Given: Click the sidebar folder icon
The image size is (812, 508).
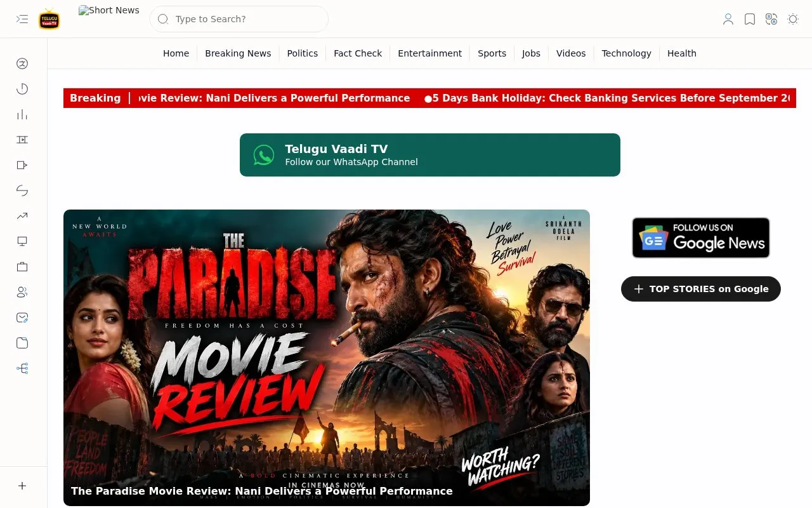Looking at the screenshot, I should [x=22, y=343].
